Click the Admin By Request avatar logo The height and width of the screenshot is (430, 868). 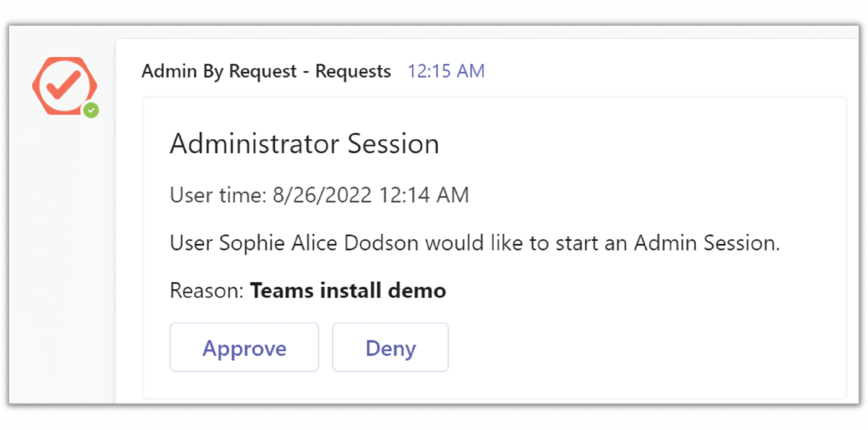[x=64, y=86]
